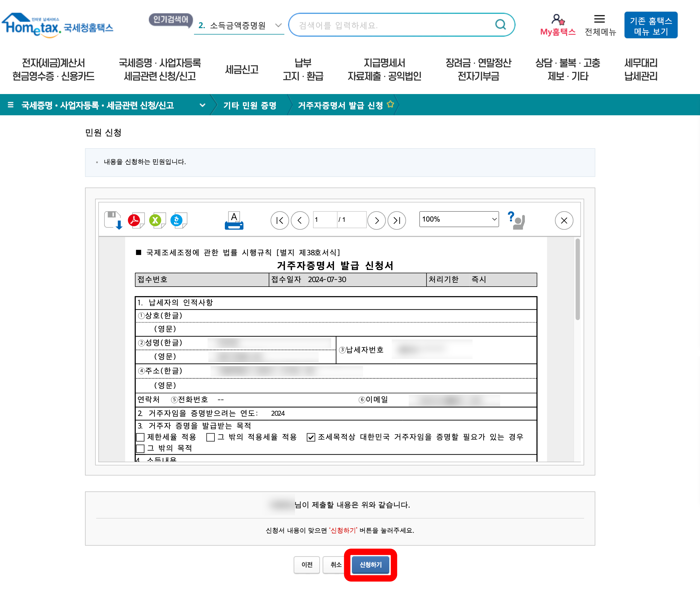Run a search with the magnifier icon
Viewport: 700px width, 603px height.
(x=500, y=24)
